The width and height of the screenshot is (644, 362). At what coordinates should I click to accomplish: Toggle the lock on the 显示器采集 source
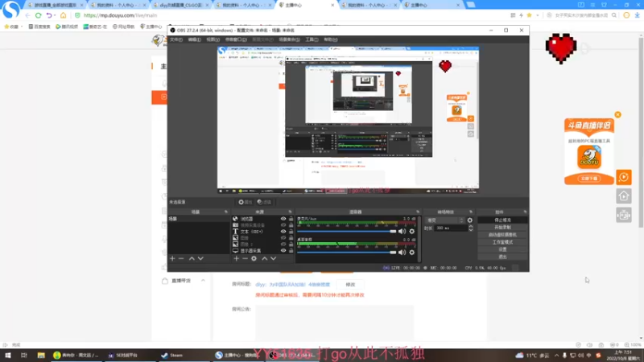tap(291, 250)
